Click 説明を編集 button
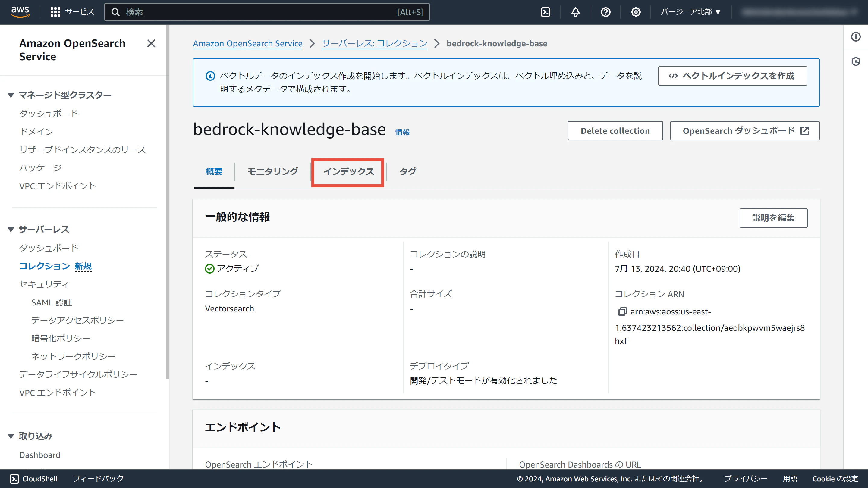The width and height of the screenshot is (868, 488). [774, 218]
